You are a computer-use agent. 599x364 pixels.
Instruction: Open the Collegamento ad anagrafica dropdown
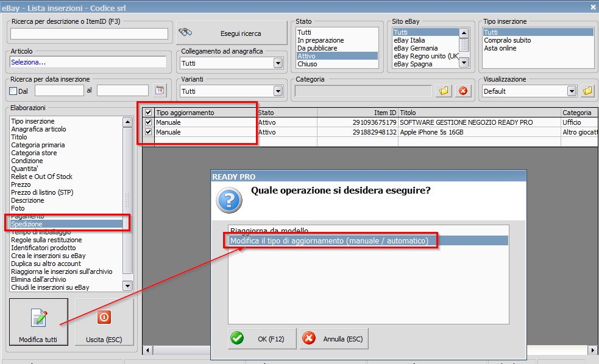(x=278, y=63)
